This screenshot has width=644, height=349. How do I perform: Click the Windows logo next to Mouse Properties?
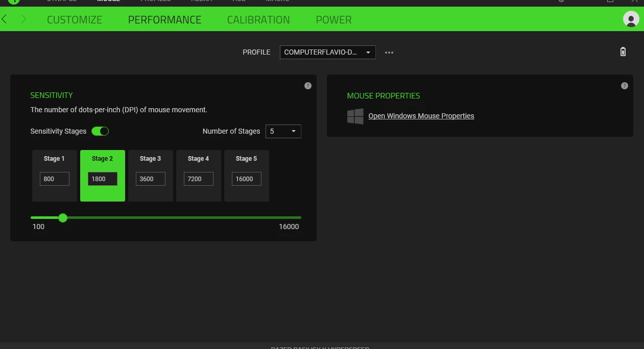point(355,116)
